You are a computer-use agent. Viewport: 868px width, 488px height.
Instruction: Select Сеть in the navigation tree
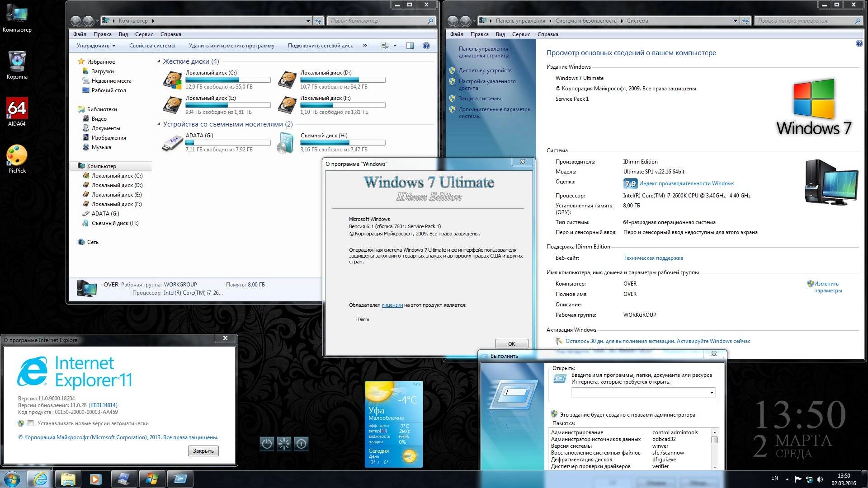(93, 242)
